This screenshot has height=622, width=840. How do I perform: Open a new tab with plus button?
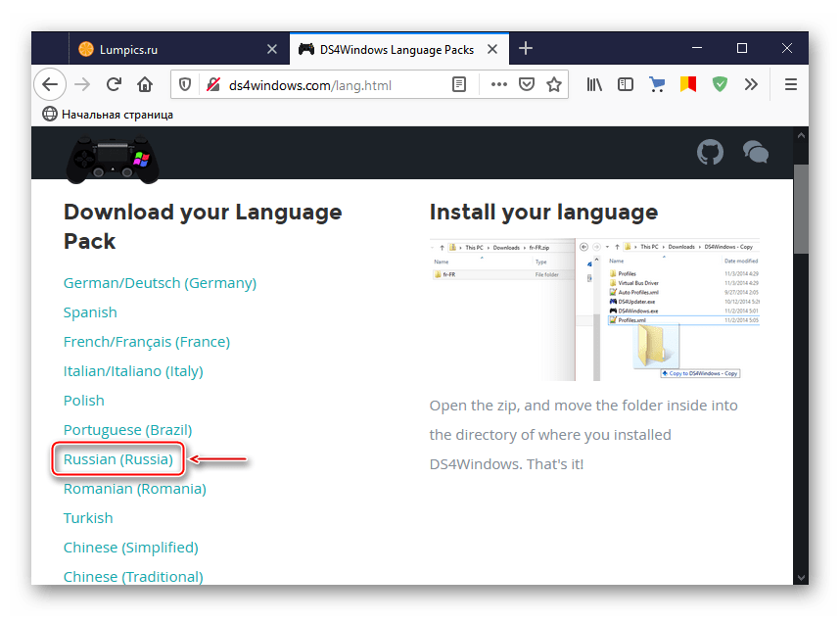(526, 49)
